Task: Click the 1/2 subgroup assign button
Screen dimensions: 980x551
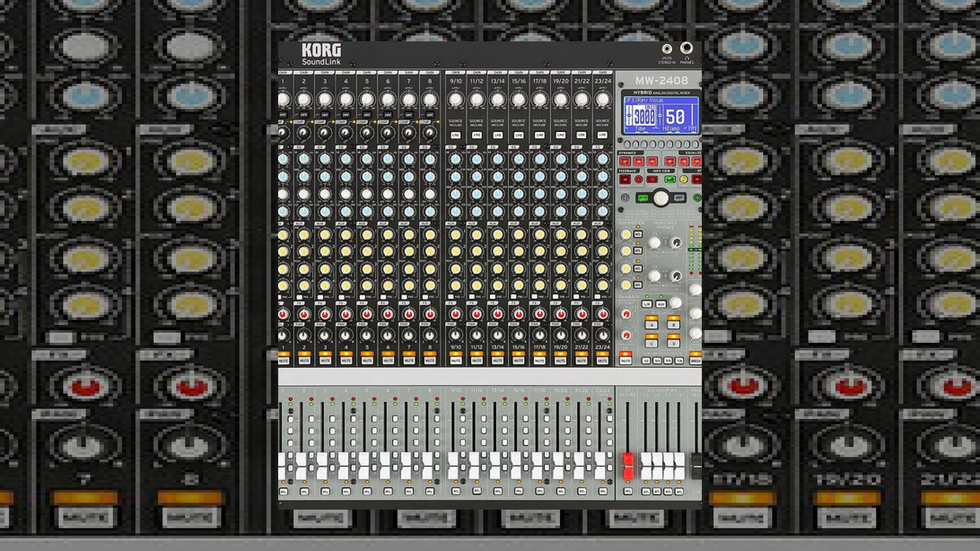Action: click(646, 361)
